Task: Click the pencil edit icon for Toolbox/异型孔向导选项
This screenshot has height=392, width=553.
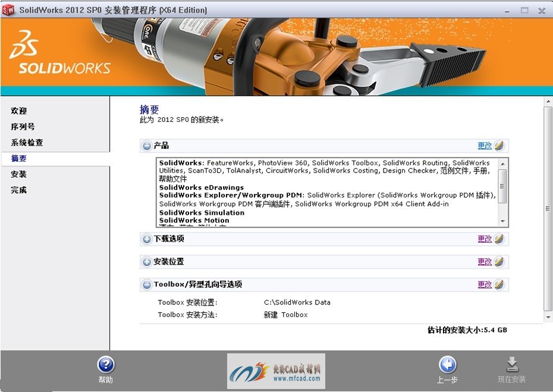Action: [499, 284]
